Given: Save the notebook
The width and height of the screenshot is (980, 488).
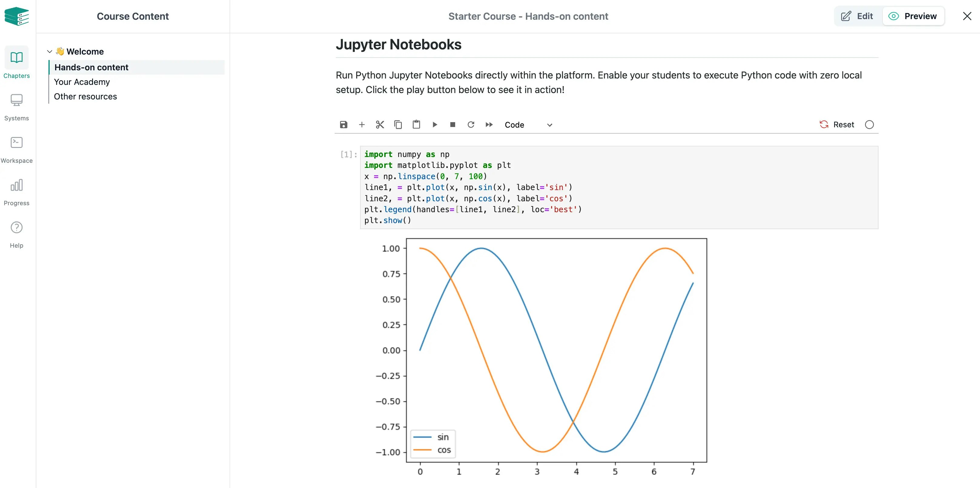Looking at the screenshot, I should [x=343, y=125].
